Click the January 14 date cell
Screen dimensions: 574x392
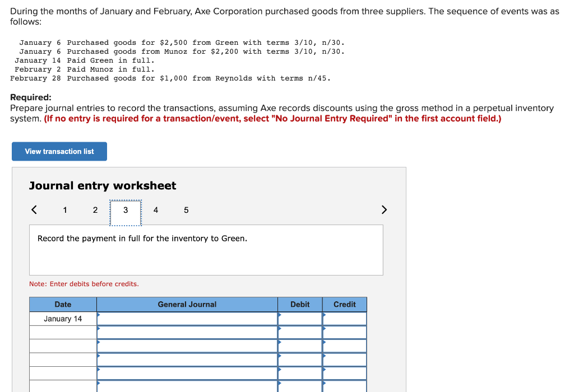[x=63, y=319]
